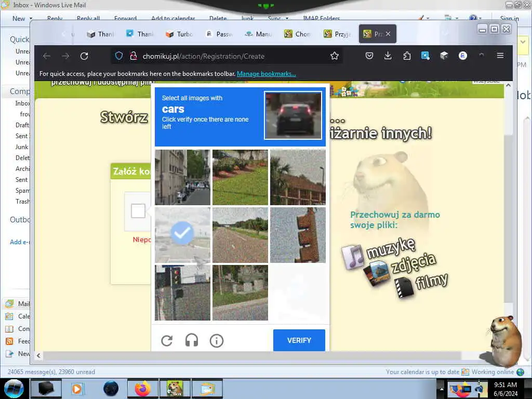Switch to Feeds view in Live Mail
Viewport: 532px width, 399px height.
point(18,341)
